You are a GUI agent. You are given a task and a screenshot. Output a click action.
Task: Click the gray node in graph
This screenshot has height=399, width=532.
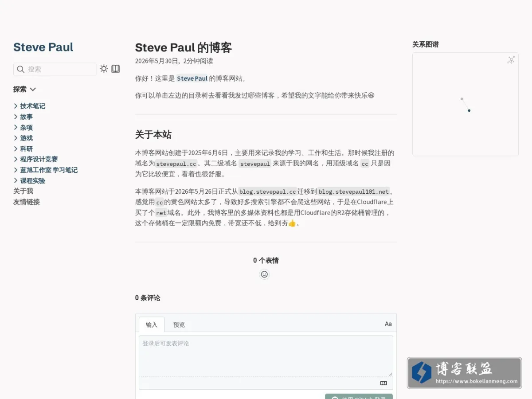click(x=462, y=99)
